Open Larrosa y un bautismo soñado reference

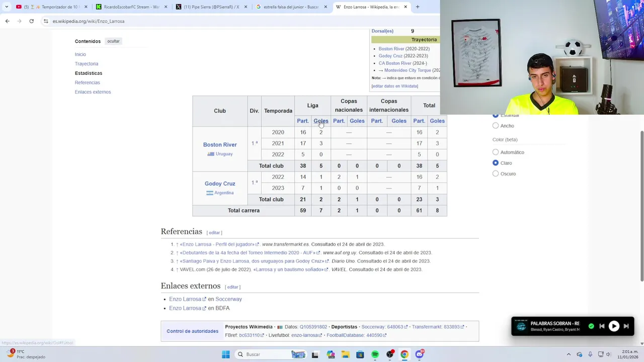point(290,269)
